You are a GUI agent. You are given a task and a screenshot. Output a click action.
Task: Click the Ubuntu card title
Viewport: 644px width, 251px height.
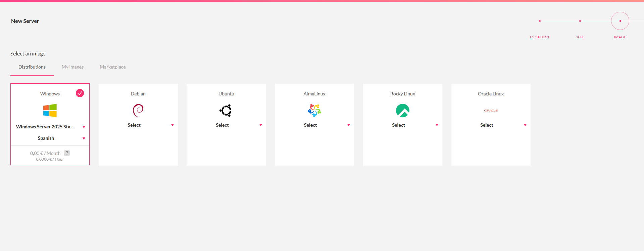[226, 94]
